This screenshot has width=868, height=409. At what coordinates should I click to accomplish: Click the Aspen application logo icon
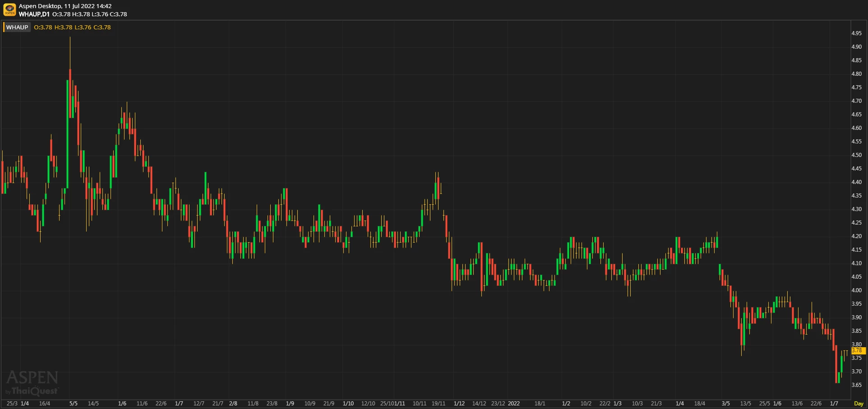tap(9, 9)
